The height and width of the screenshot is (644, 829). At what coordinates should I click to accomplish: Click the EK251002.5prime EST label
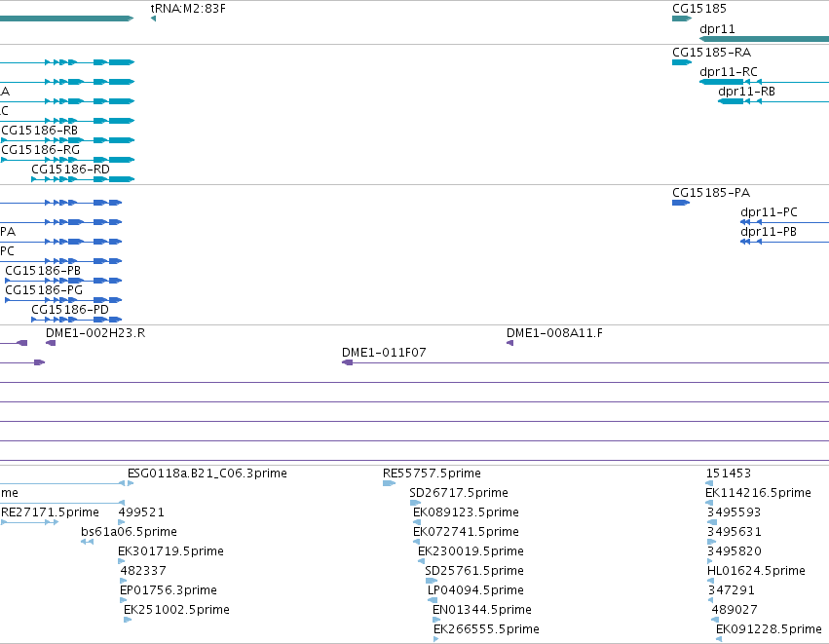tap(176, 610)
